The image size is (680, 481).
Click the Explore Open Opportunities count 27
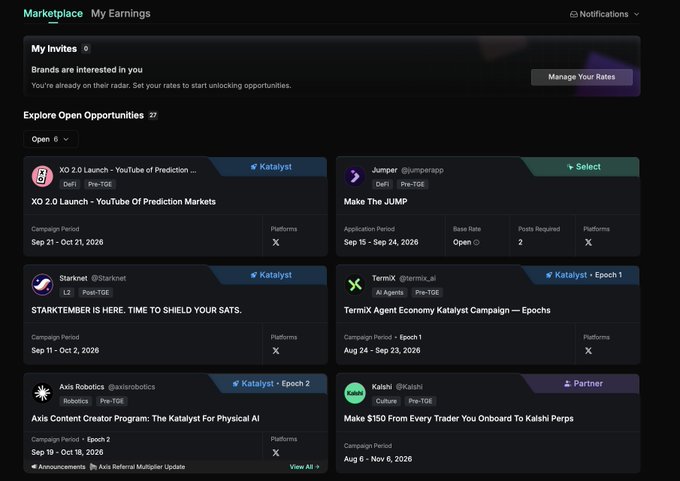coord(153,115)
